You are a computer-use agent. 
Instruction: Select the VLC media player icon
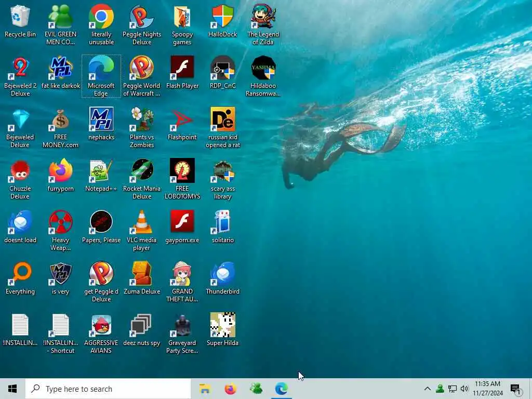(142, 231)
